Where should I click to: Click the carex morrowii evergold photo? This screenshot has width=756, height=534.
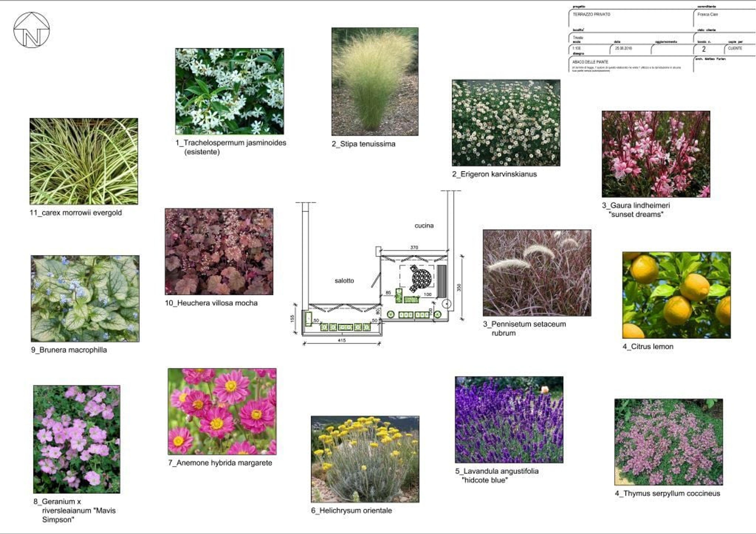84,161
